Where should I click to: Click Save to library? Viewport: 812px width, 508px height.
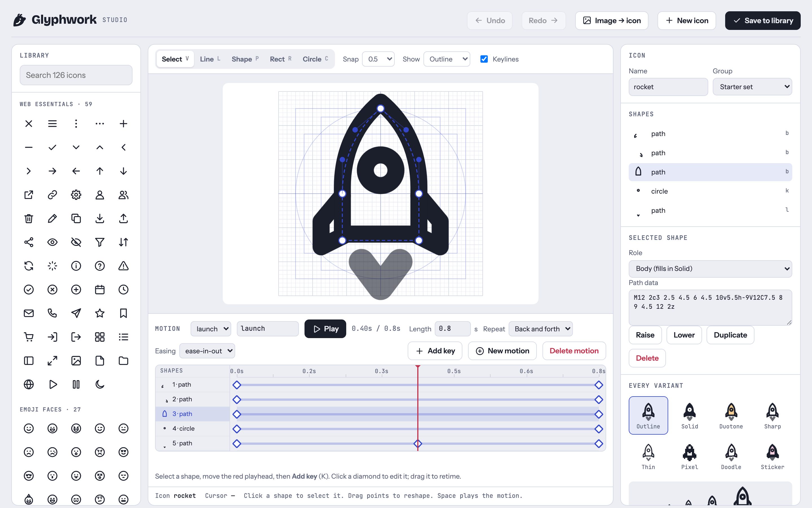763,21
